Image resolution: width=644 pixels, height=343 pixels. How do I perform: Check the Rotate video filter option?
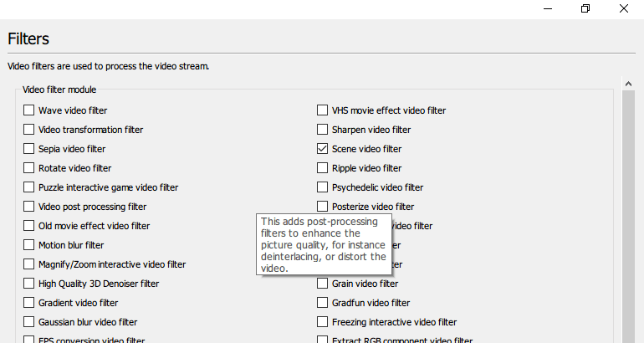(28, 168)
